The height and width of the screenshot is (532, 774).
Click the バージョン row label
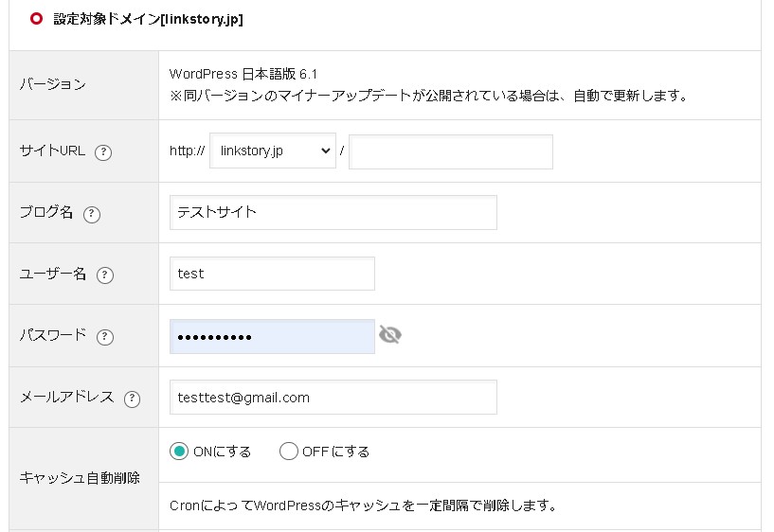click(x=53, y=85)
